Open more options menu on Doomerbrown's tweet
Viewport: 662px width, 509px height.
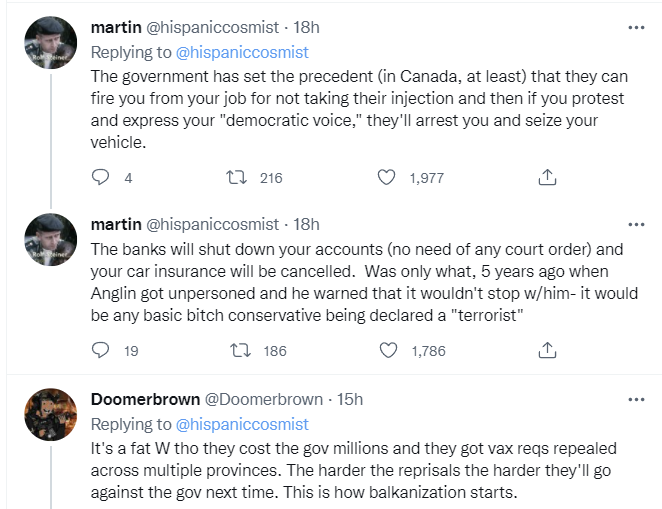click(x=636, y=399)
